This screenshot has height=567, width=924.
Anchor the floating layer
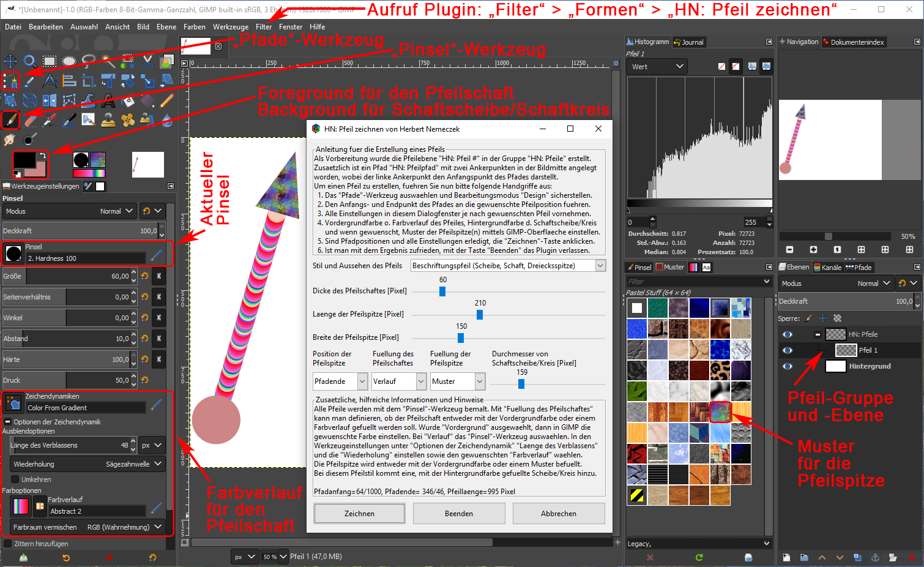pyautogui.click(x=875, y=558)
